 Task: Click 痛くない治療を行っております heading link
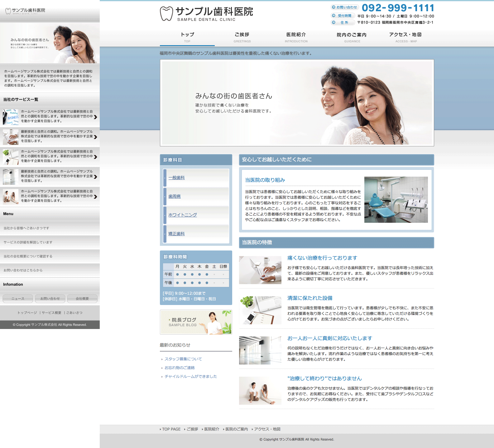(x=322, y=258)
